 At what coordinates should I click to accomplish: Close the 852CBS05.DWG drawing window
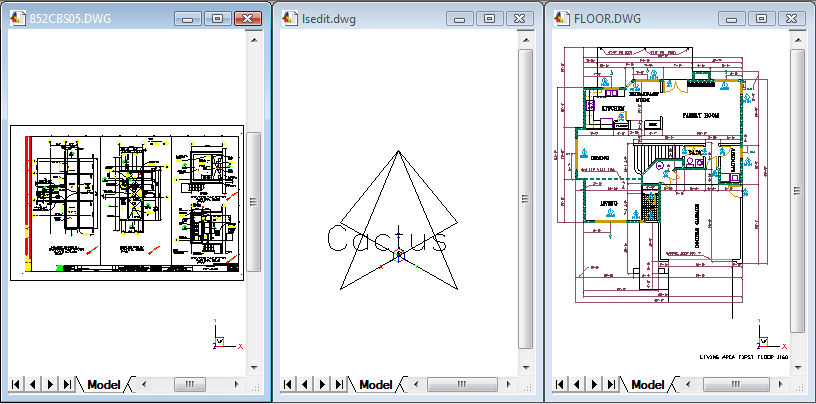[x=246, y=18]
